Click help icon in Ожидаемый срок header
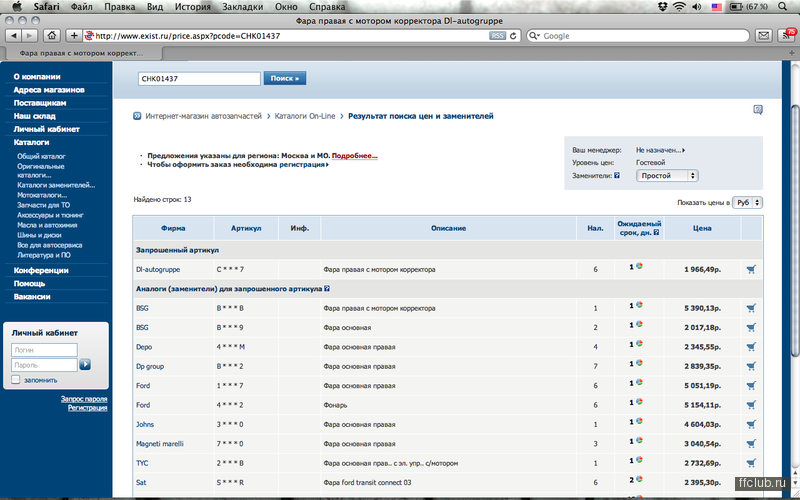This screenshot has height=500, width=800. (x=656, y=232)
